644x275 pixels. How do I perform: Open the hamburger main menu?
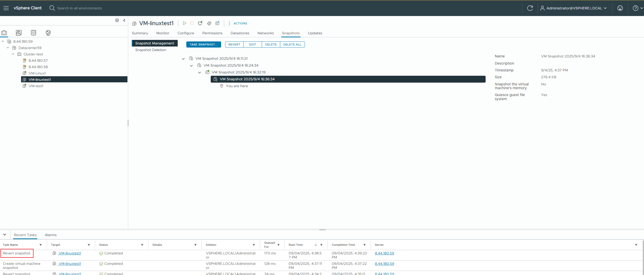pyautogui.click(x=6, y=8)
